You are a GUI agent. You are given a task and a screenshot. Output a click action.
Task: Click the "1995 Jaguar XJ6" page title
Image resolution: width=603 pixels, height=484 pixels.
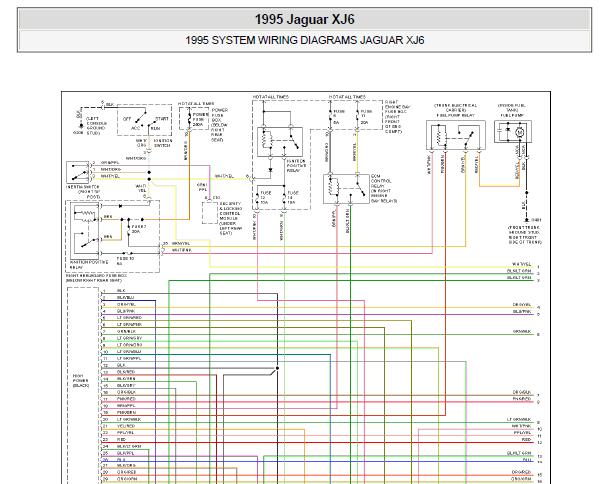[x=304, y=20]
